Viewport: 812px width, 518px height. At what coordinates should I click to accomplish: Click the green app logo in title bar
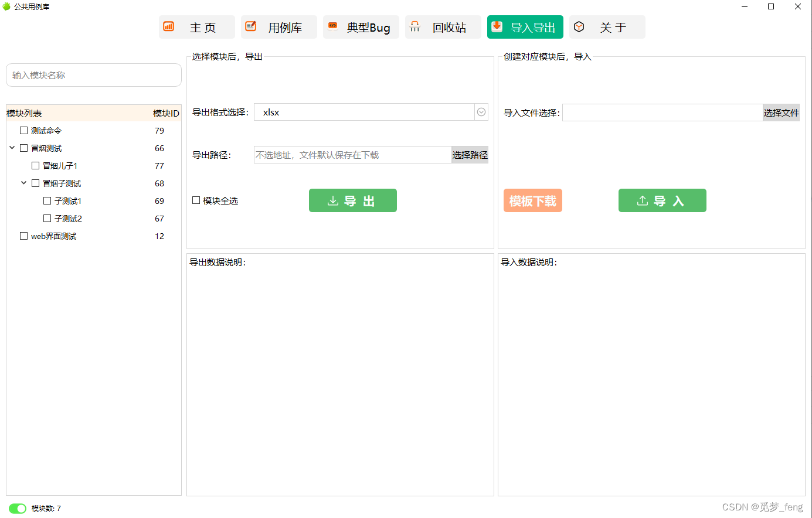[6, 6]
